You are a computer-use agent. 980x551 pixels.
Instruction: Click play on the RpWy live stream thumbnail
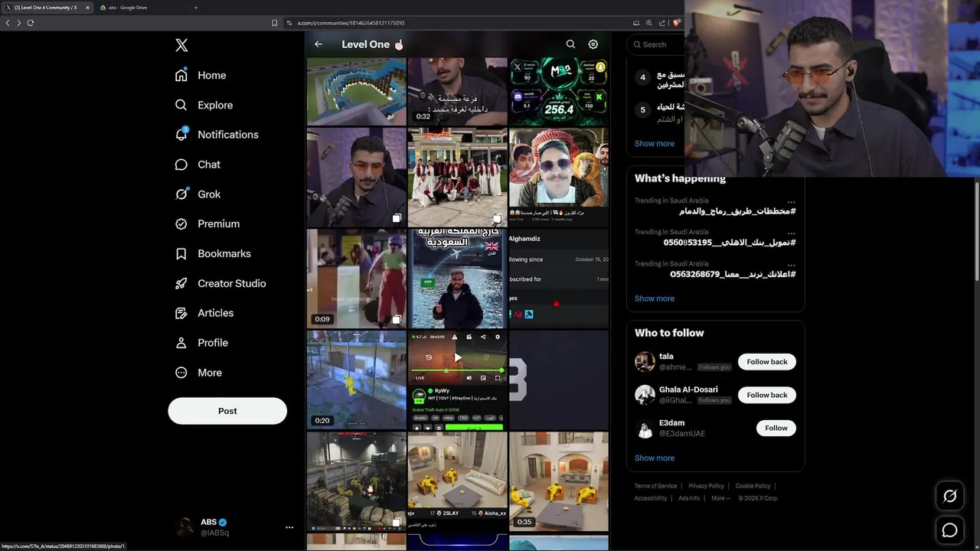click(458, 357)
